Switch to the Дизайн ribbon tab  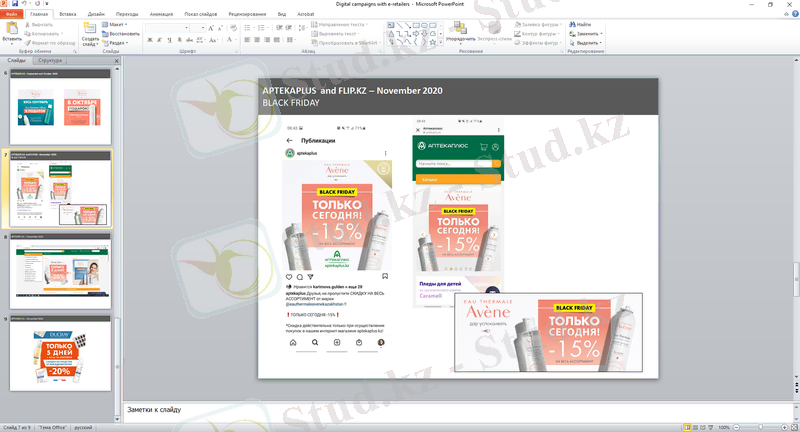pyautogui.click(x=96, y=14)
